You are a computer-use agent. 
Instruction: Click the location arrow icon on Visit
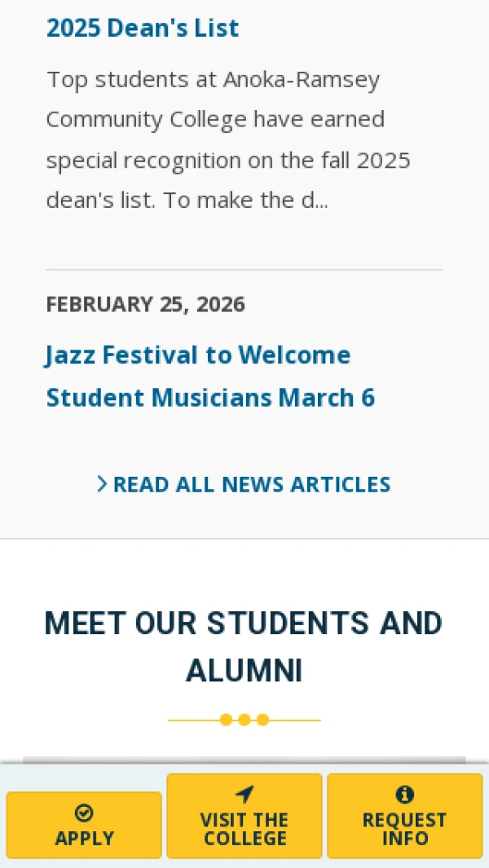(244, 795)
